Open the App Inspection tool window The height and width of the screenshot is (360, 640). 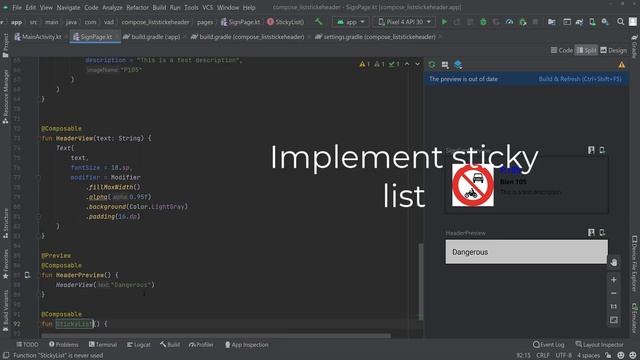coord(247,345)
